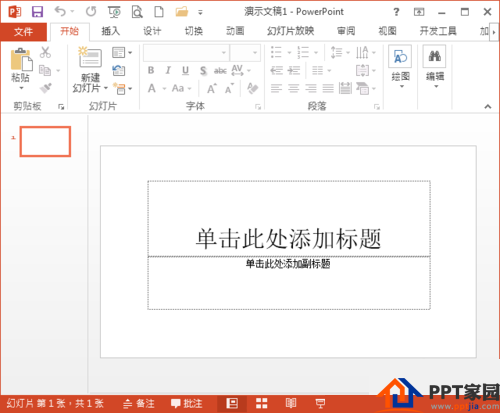Click the Undo arrow icon

60,12
